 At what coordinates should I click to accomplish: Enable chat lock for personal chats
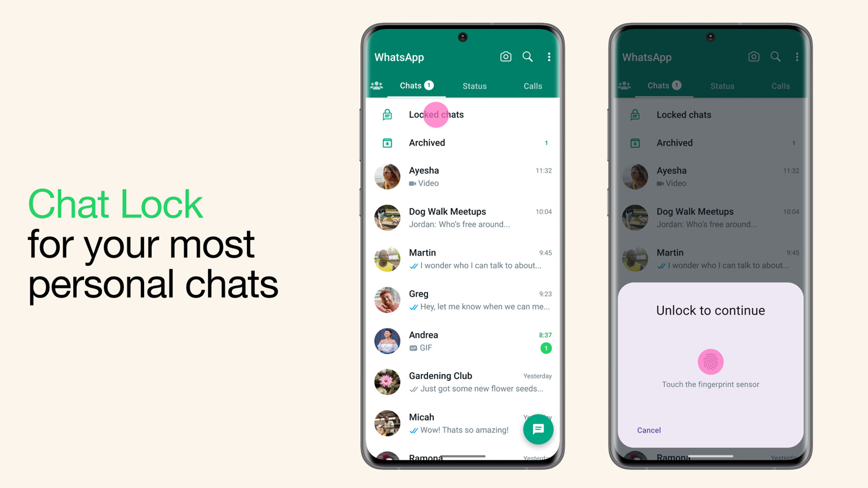click(x=436, y=114)
